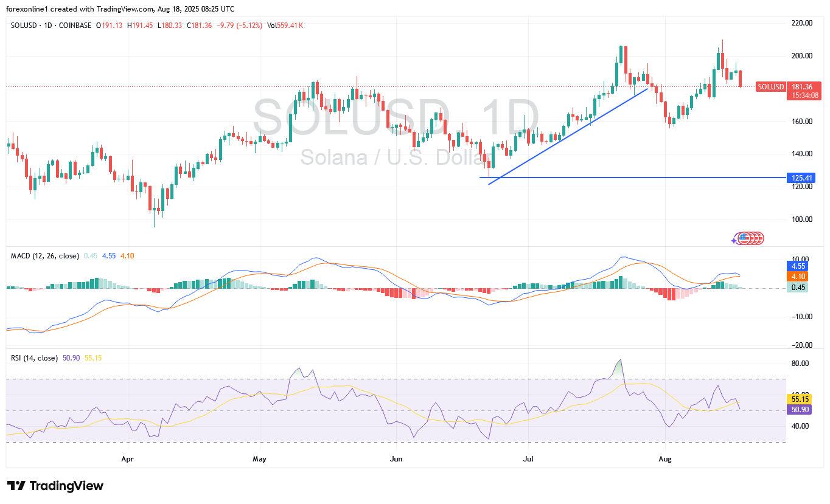Click the May label on time axis
Screen dimensions: 830x504
point(260,459)
